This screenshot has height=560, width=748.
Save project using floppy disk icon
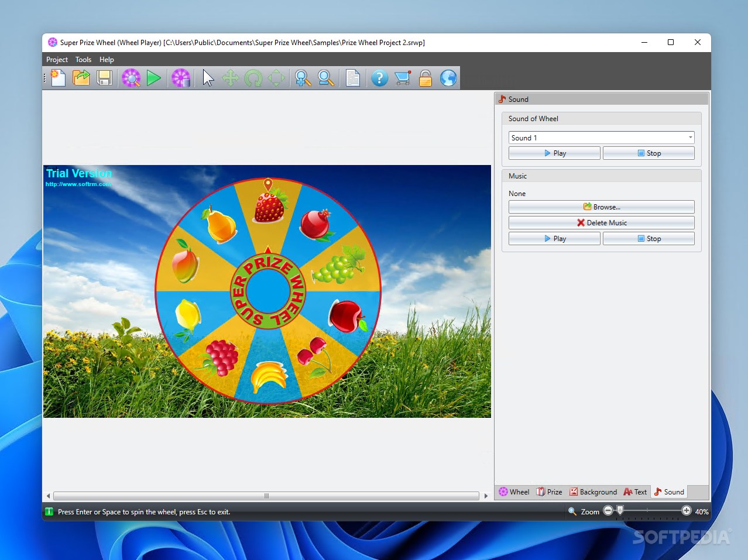[104, 78]
